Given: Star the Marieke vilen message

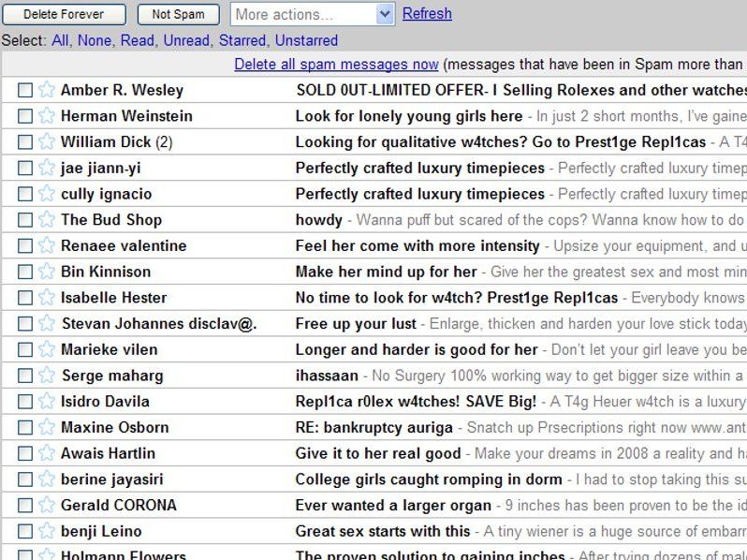Looking at the screenshot, I should (47, 349).
